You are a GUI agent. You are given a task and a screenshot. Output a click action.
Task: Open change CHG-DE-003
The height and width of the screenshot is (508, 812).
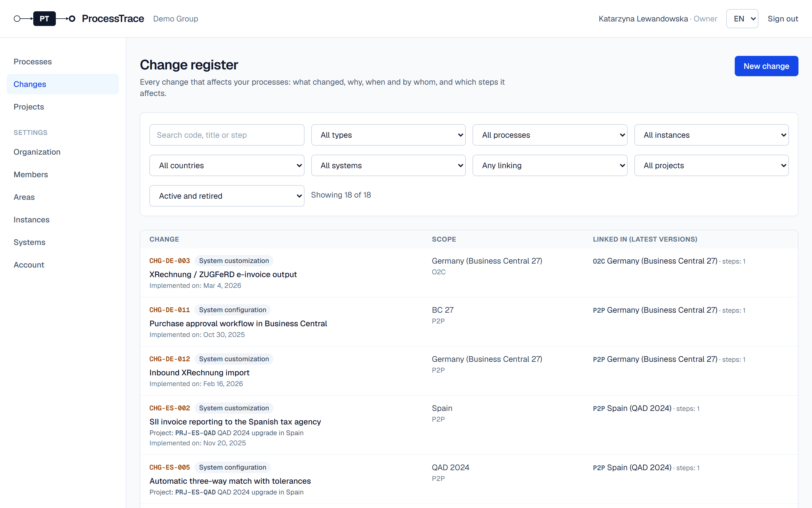169,261
